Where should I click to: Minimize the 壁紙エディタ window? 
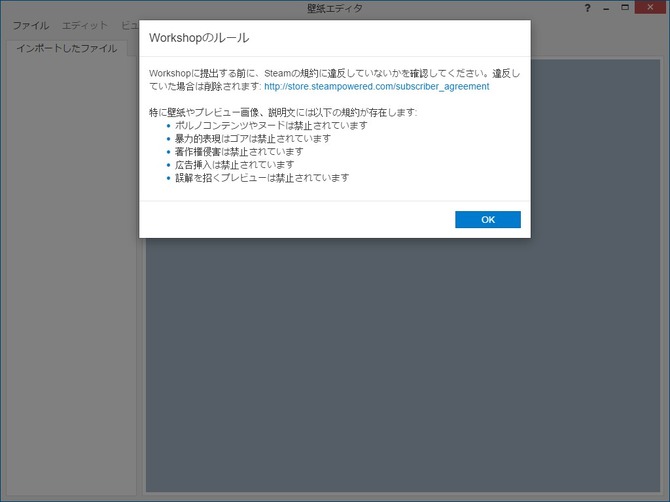tap(606, 8)
